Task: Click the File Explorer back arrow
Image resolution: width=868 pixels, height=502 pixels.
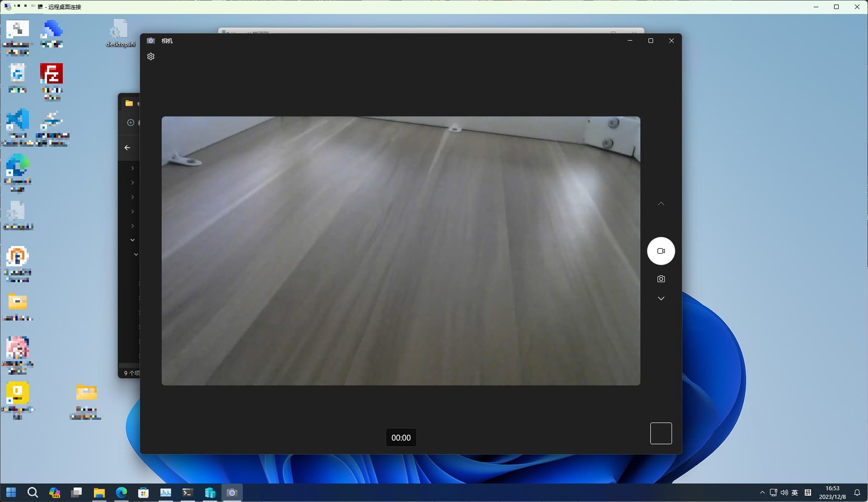Action: point(127,148)
